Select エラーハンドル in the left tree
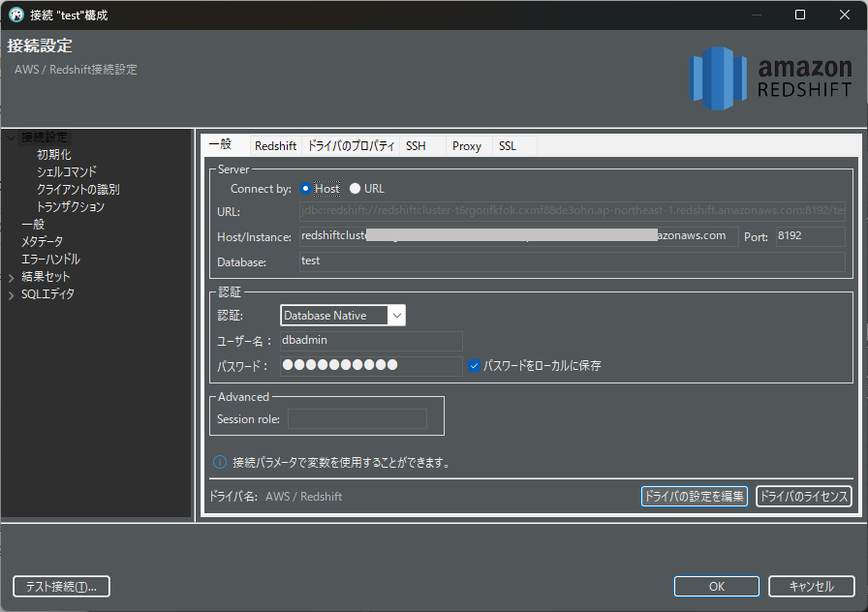868x612 pixels. (50, 260)
